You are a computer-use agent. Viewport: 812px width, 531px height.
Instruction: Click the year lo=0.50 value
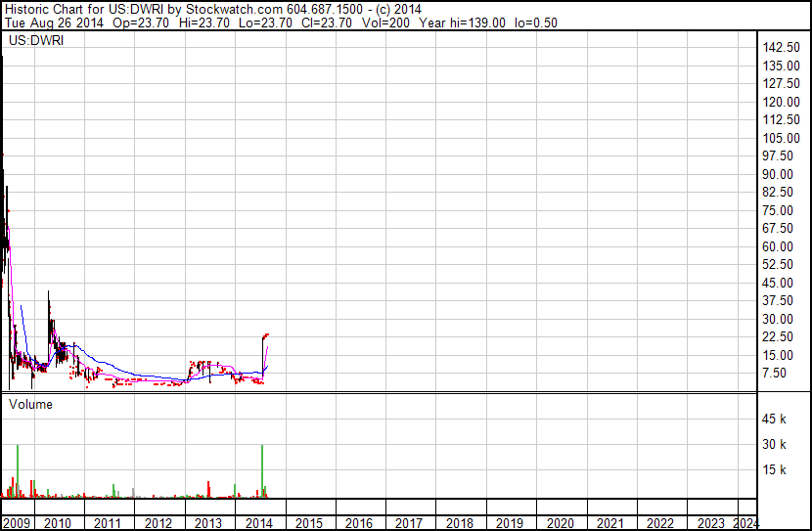point(536,23)
